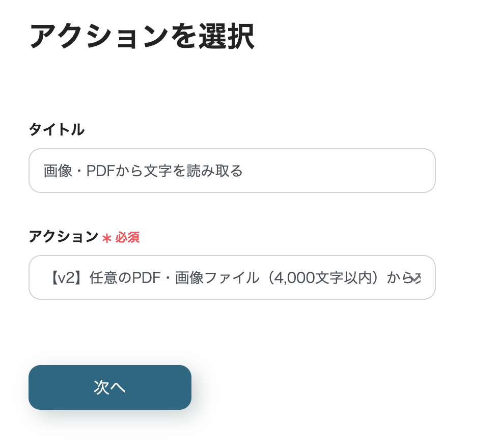Click the word PDF in title field
Image resolution: width=499 pixels, height=448 pixels.
click(x=101, y=171)
